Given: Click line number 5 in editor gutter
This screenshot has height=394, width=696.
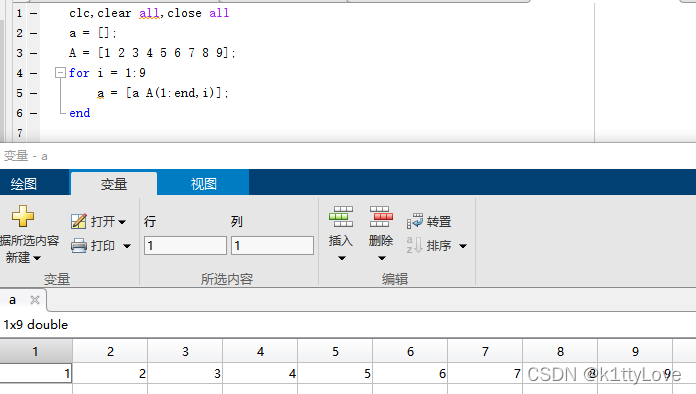Looking at the screenshot, I should click(19, 93).
